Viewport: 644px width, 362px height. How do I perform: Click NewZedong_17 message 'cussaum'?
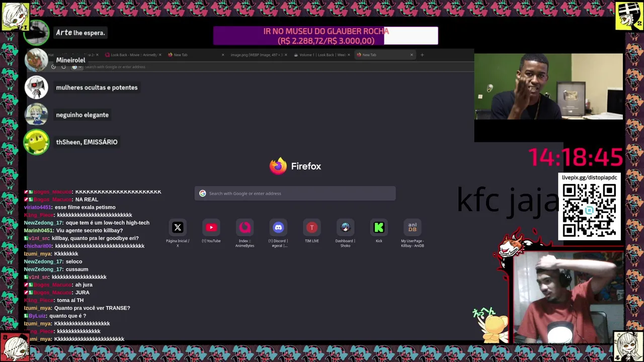pos(77,269)
